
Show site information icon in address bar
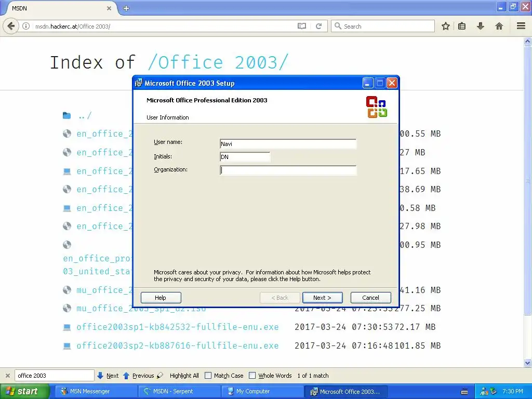pyautogui.click(x=26, y=26)
